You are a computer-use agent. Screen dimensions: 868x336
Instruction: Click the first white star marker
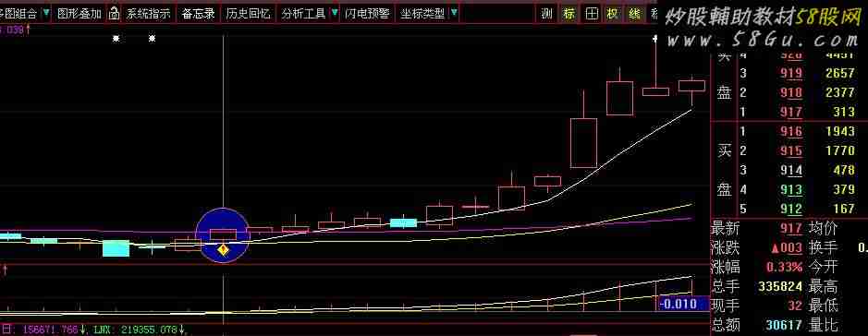116,39
